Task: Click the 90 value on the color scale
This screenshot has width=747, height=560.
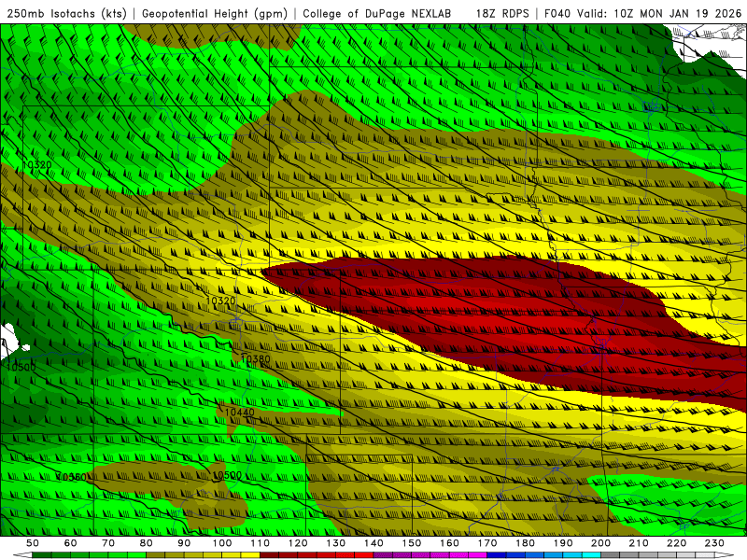Action: click(184, 543)
